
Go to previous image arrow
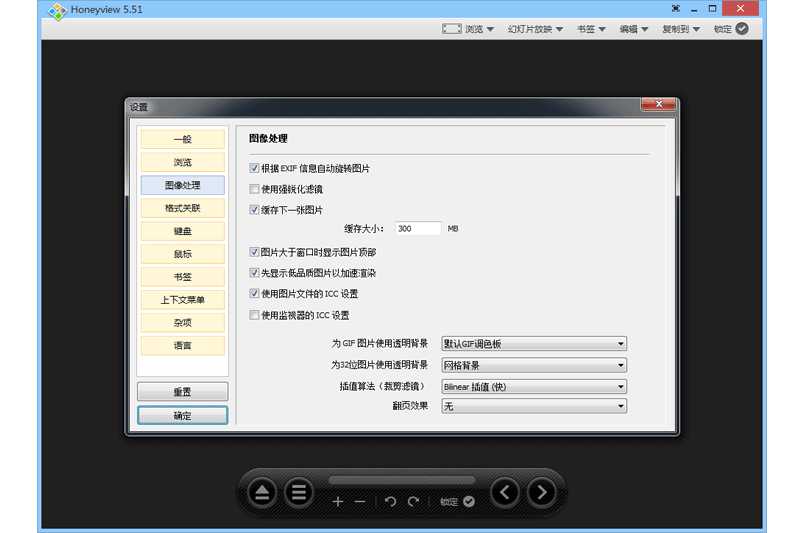(505, 493)
